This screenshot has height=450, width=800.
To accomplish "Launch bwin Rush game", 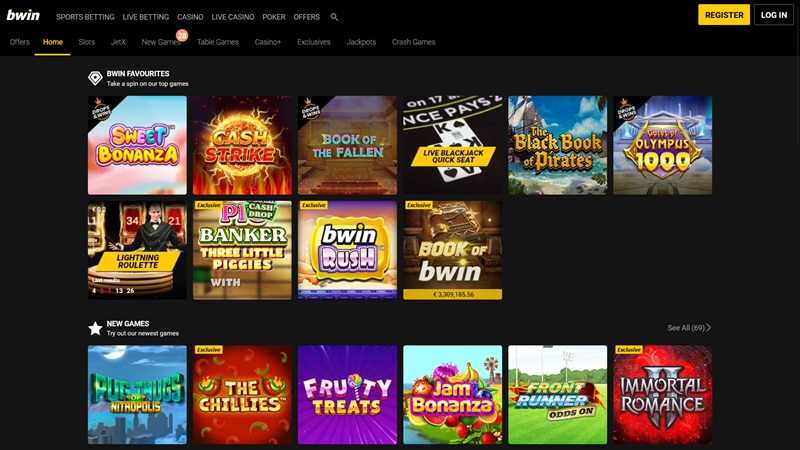I will click(x=347, y=250).
